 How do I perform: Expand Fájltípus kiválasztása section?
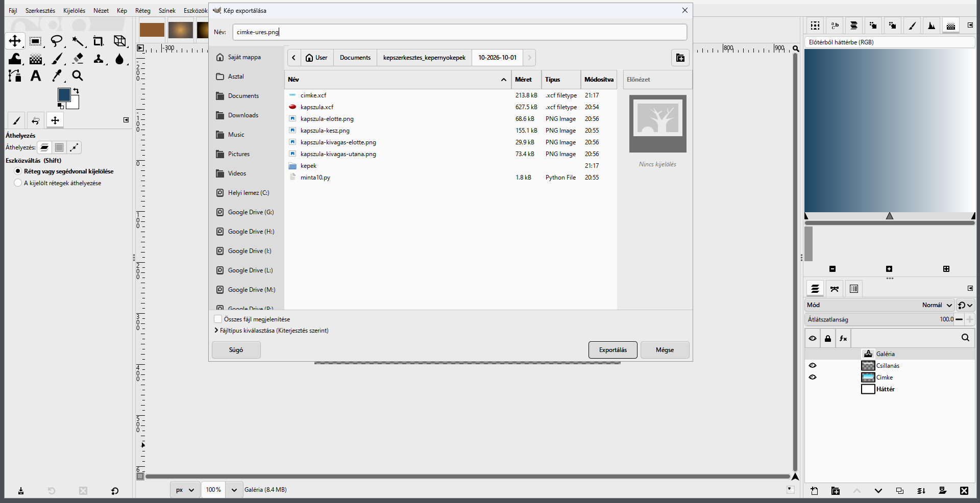point(216,331)
